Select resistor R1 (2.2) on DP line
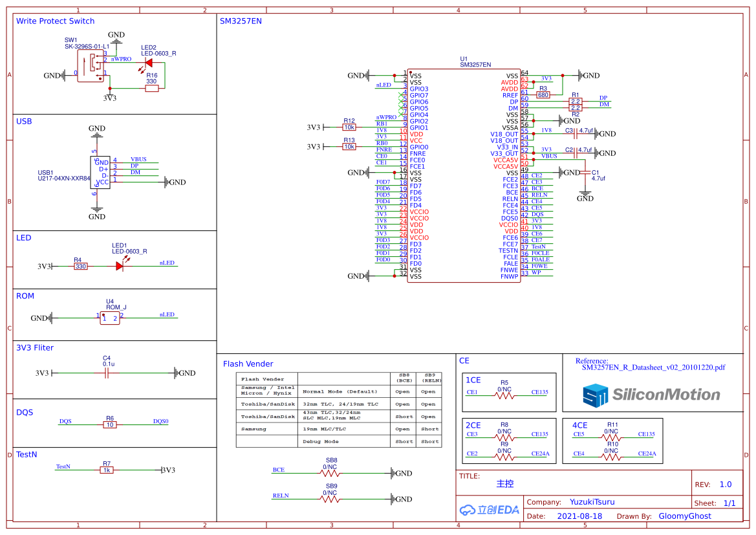This screenshot has width=756, height=535. pyautogui.click(x=576, y=102)
